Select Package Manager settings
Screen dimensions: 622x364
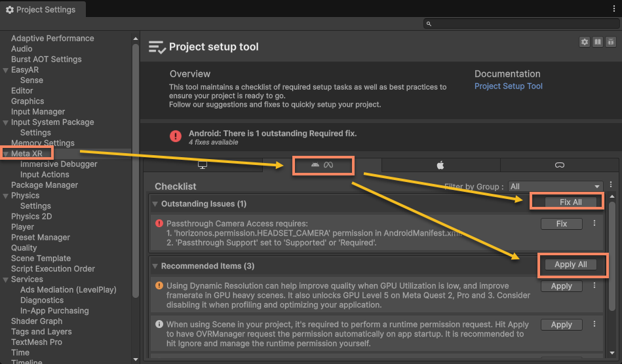(45, 185)
